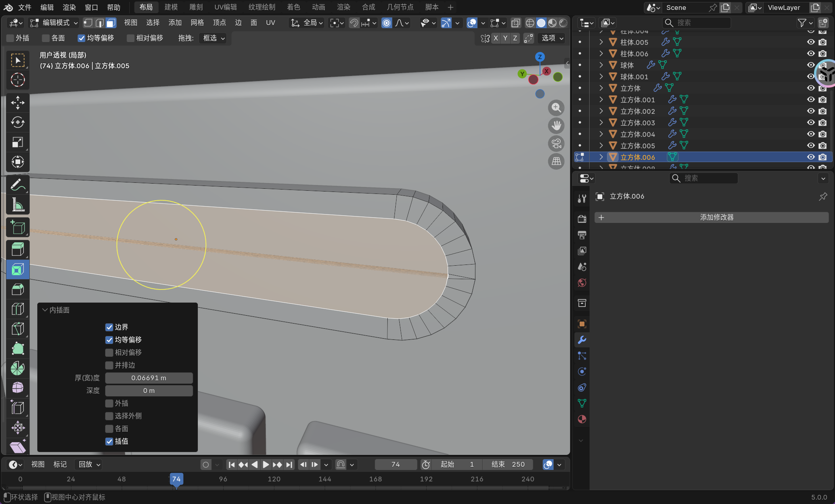The image size is (835, 504).
Task: Select the Bevel tool
Action: pos(17,289)
